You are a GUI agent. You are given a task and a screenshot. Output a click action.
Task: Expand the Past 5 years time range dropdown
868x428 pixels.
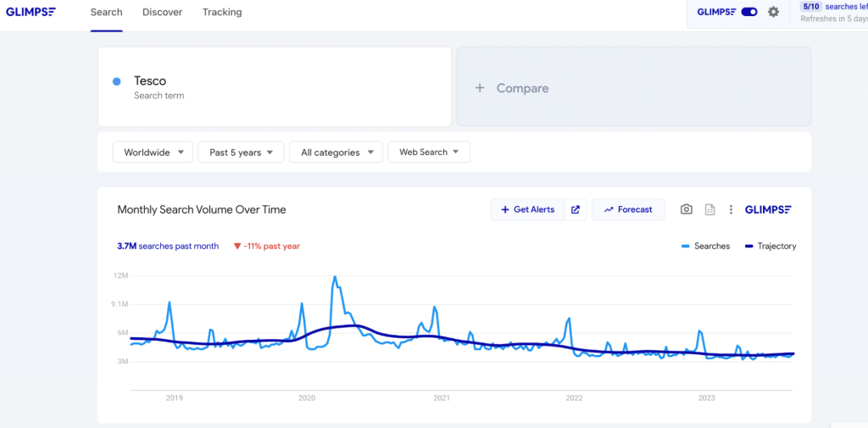point(242,153)
